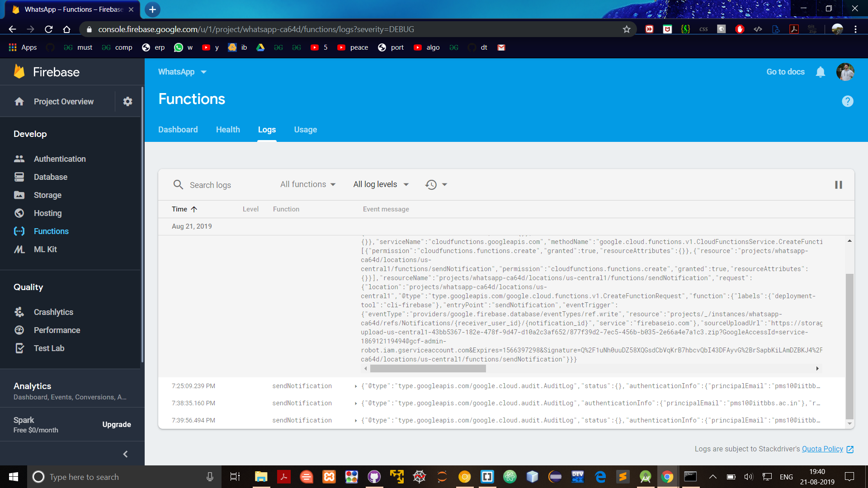Switch to the Dashboard tab
This screenshot has width=868, height=488.
(178, 130)
